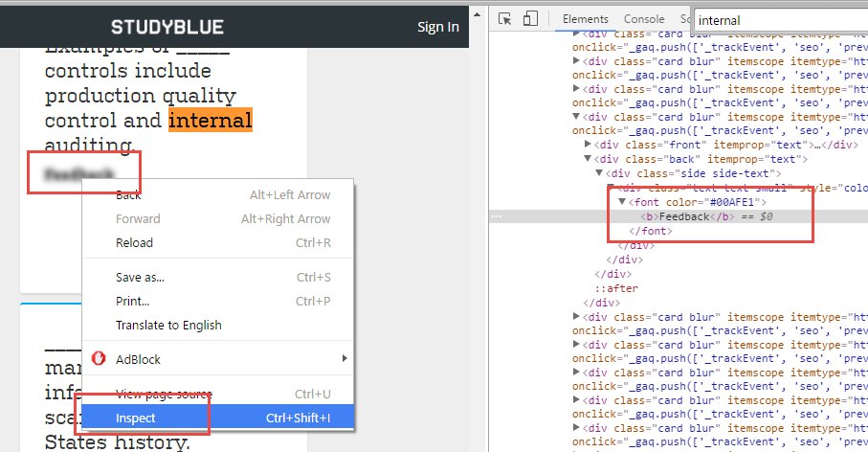
Task: Switch to the Console tab
Action: pos(644,19)
